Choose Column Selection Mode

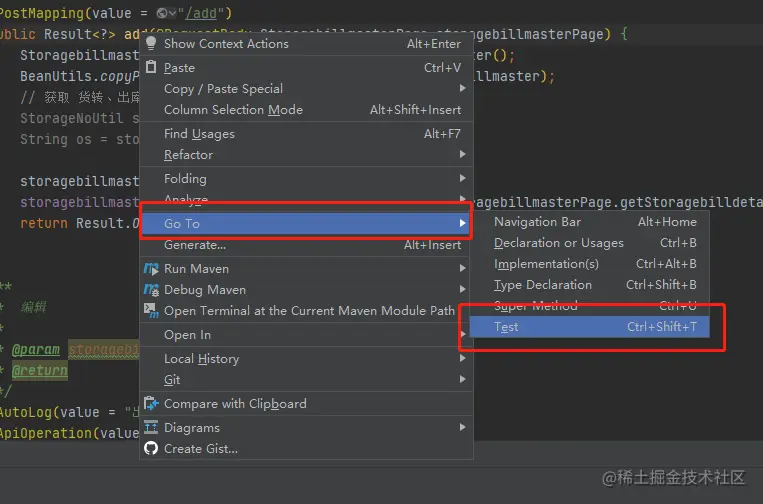233,110
